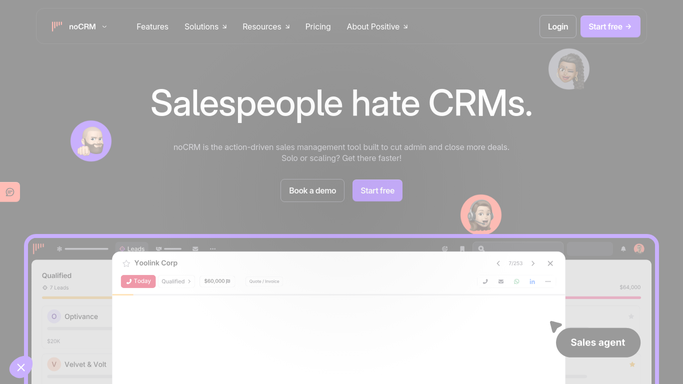Open the Pricing page
This screenshot has height=384, width=683.
[318, 27]
